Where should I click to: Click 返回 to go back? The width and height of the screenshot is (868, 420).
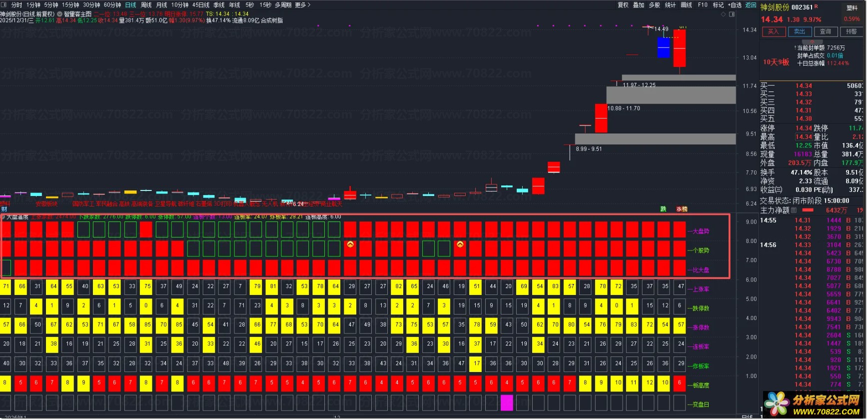tap(751, 4)
